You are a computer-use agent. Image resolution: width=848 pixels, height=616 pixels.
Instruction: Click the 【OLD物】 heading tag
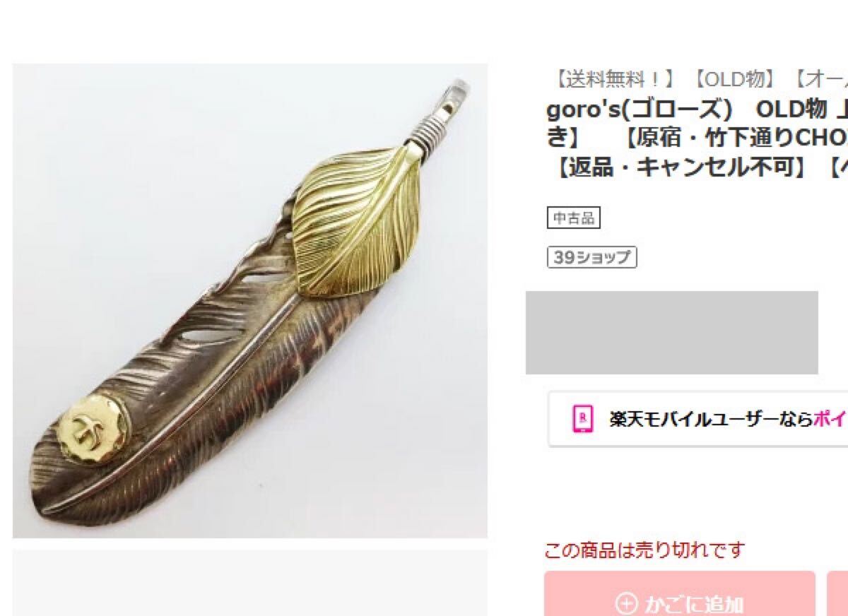click(735, 79)
